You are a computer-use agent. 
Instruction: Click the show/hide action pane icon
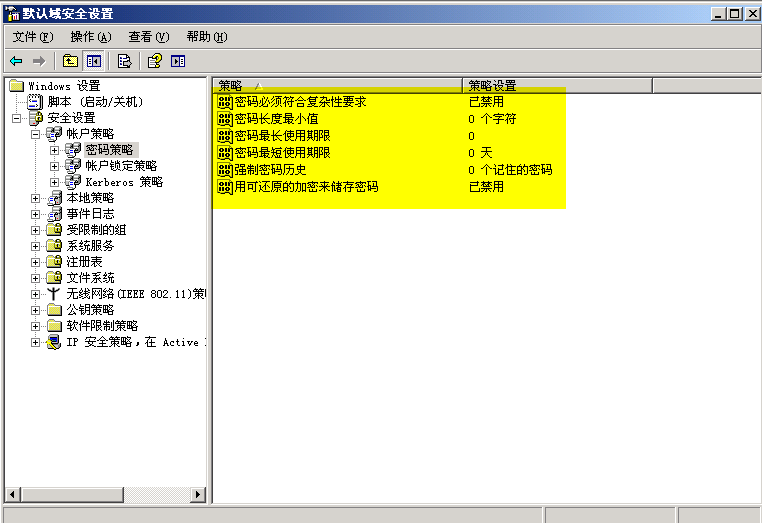pyautogui.click(x=178, y=61)
